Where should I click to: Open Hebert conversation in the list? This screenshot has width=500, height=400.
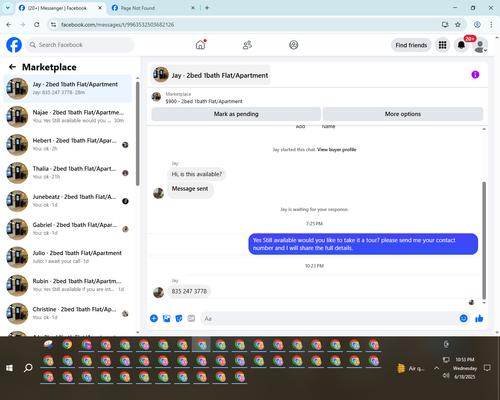click(68, 145)
